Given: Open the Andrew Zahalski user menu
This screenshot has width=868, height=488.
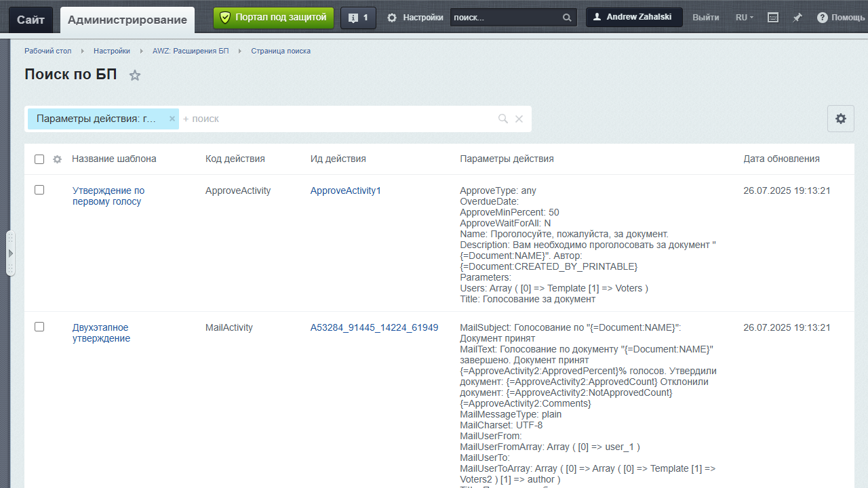Looking at the screenshot, I should click(634, 18).
